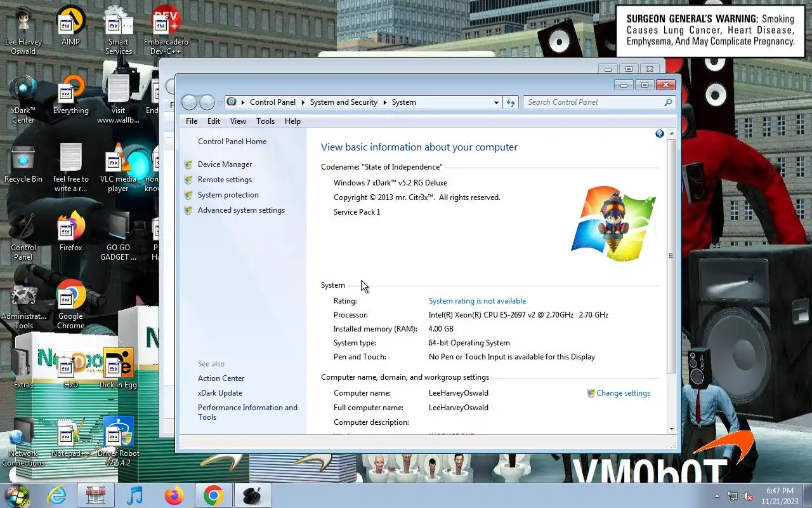
Task: Click the Help question mark icon
Action: pyautogui.click(x=660, y=133)
